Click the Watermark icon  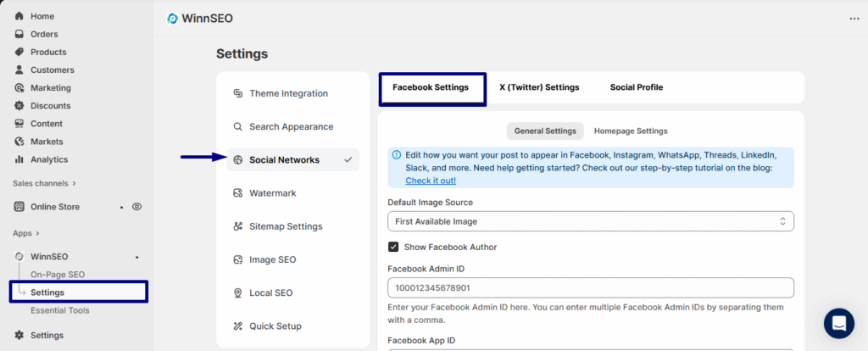click(237, 192)
